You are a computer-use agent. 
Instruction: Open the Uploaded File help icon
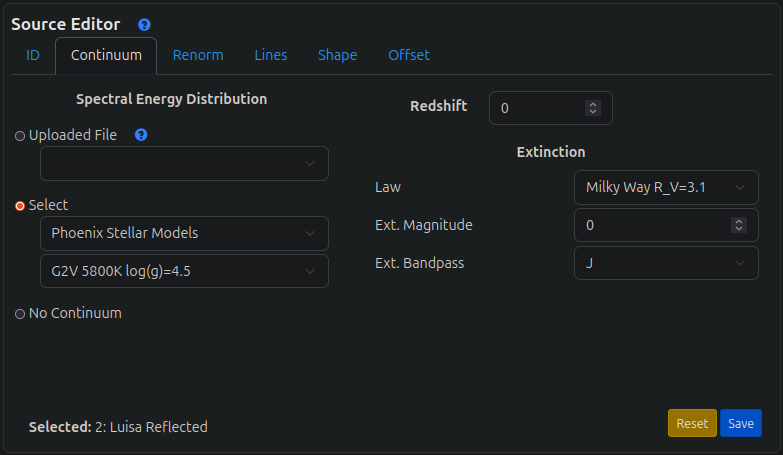coord(141,135)
